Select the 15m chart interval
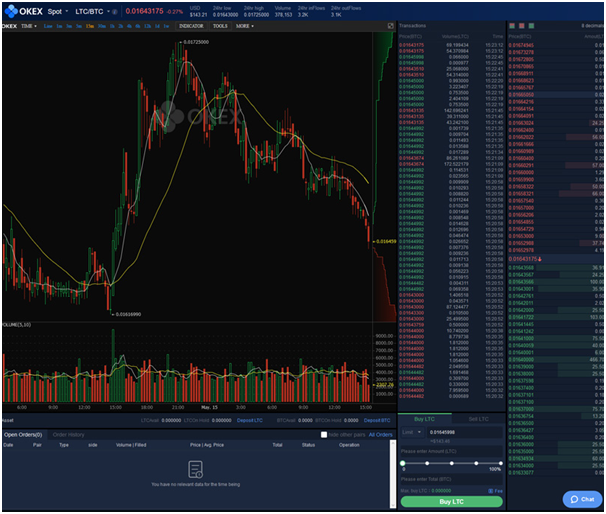The image size is (606, 514). [90, 26]
